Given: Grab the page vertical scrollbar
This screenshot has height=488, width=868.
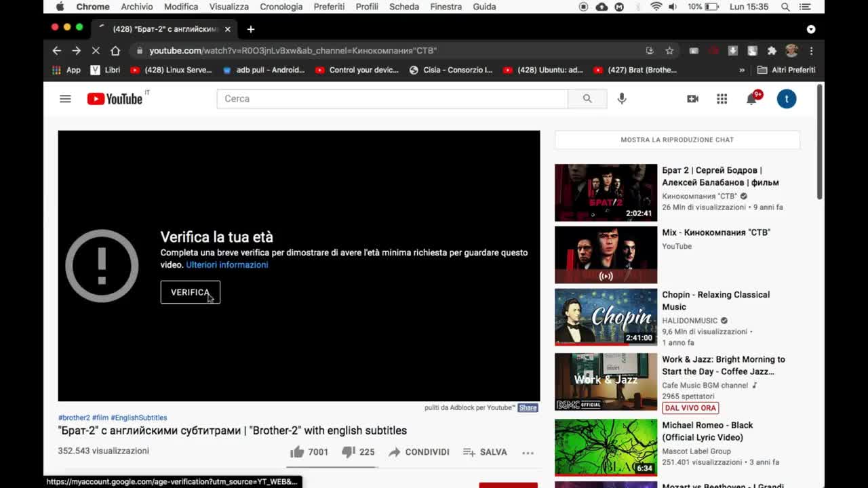Looking at the screenshot, I should pos(819,142).
